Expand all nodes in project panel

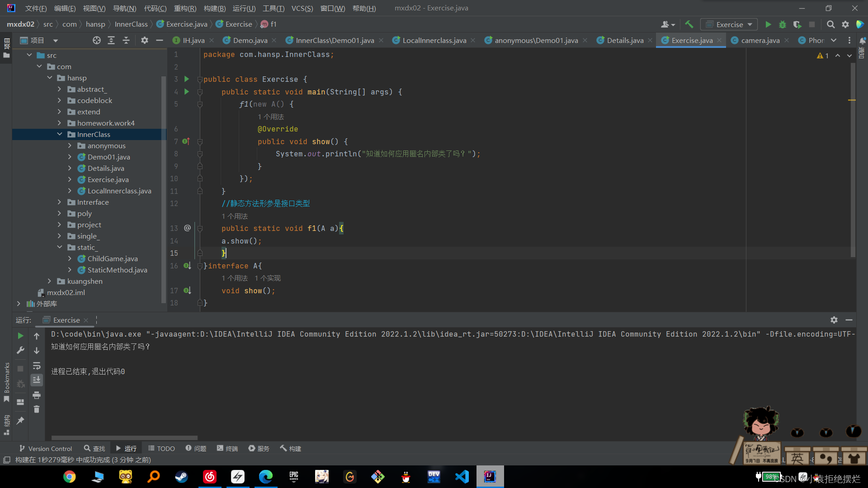[x=111, y=40]
